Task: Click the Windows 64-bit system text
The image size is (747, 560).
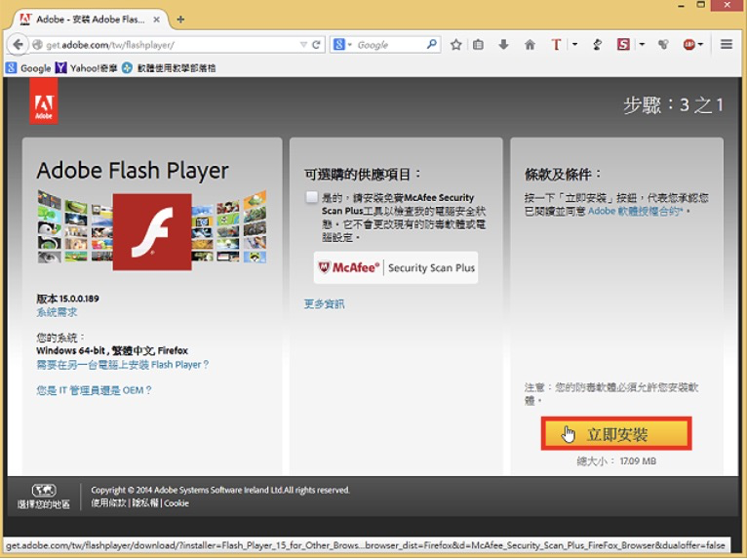Action: point(112,351)
